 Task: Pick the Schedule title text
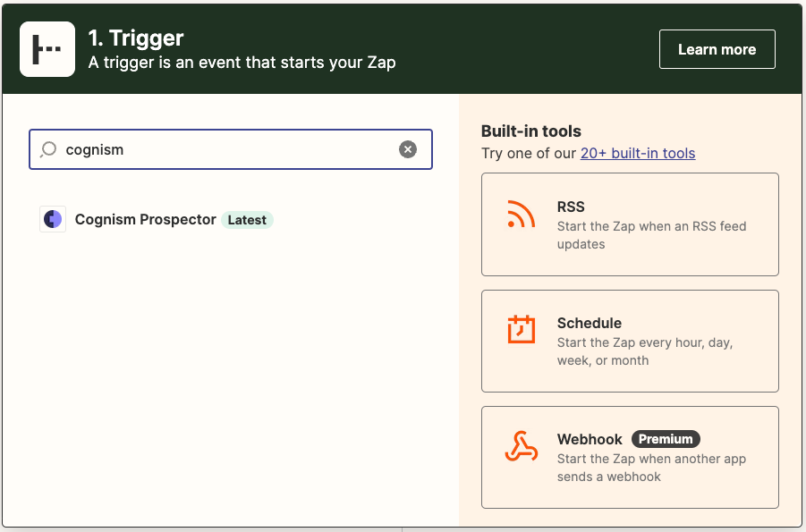pos(589,323)
